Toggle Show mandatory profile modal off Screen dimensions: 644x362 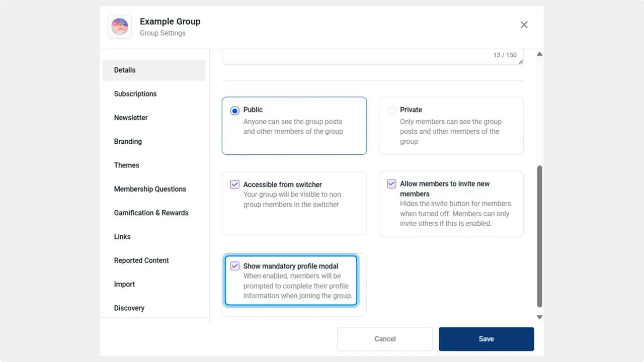point(234,266)
